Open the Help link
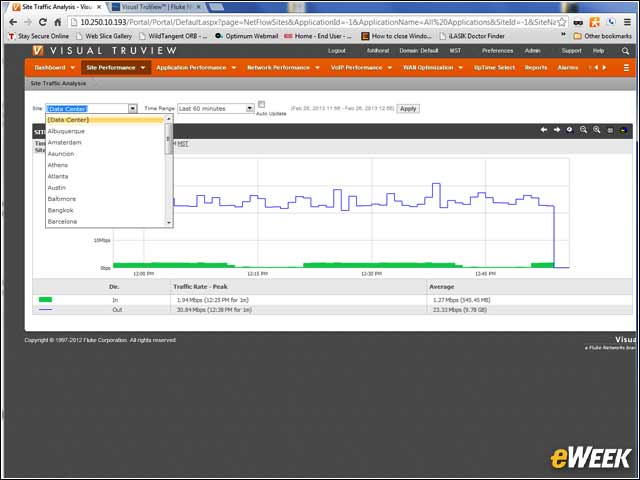This screenshot has height=480, width=640. coord(598,51)
